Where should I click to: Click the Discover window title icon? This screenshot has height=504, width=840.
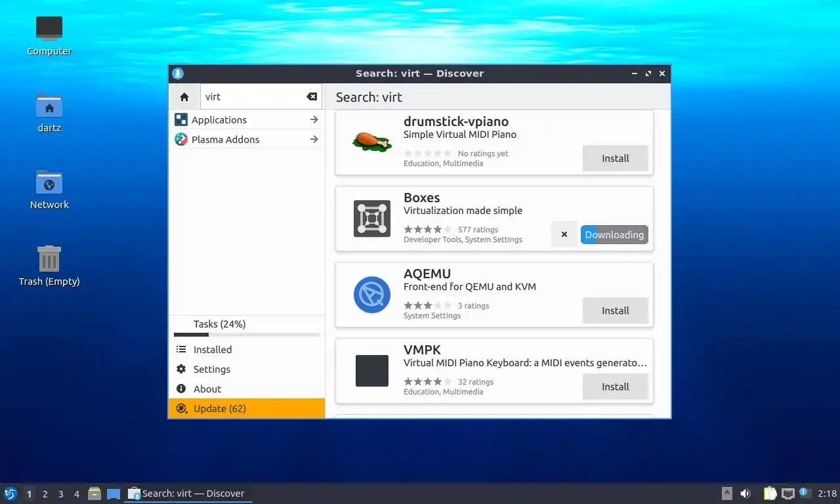click(x=177, y=73)
